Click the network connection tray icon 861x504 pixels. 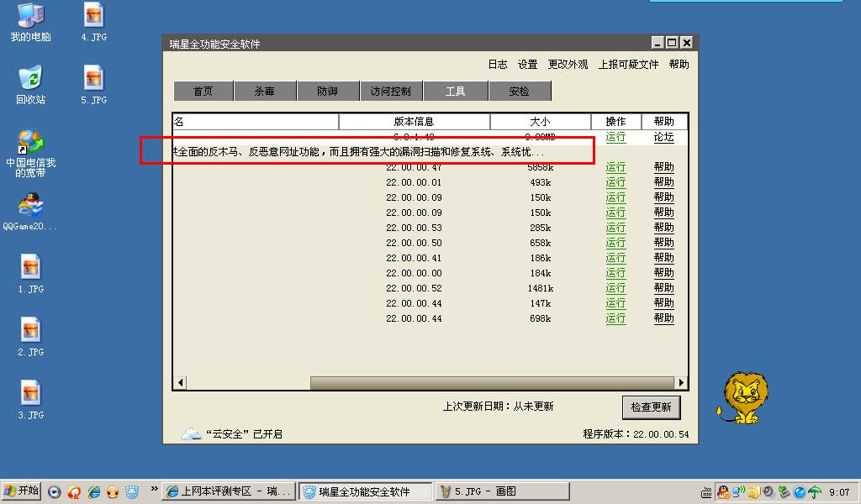pyautogui.click(x=738, y=492)
